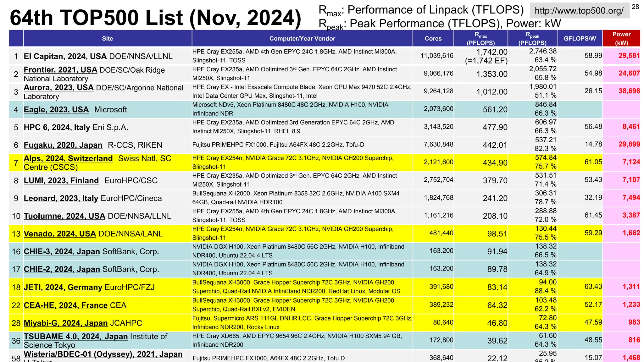
Task: Select the GFLOPS/W value 14.78
Action: coord(593,144)
